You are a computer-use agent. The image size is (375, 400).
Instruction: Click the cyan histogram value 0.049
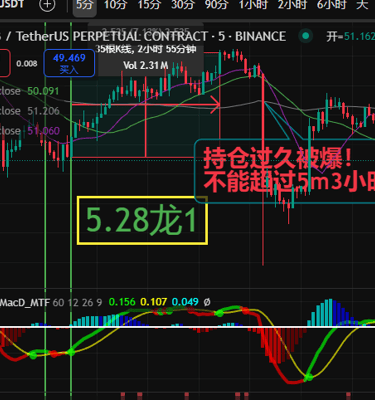click(185, 302)
